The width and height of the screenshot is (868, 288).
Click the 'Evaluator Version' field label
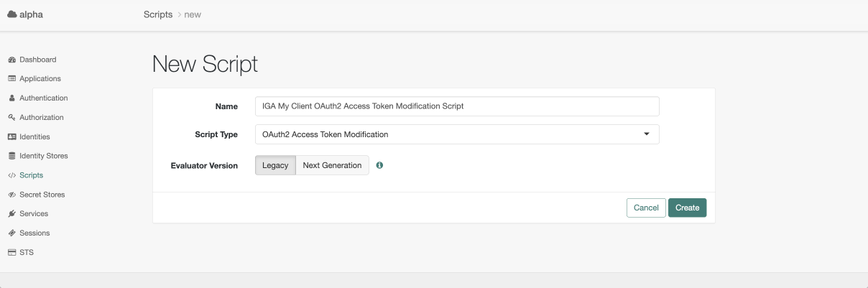[x=204, y=165]
